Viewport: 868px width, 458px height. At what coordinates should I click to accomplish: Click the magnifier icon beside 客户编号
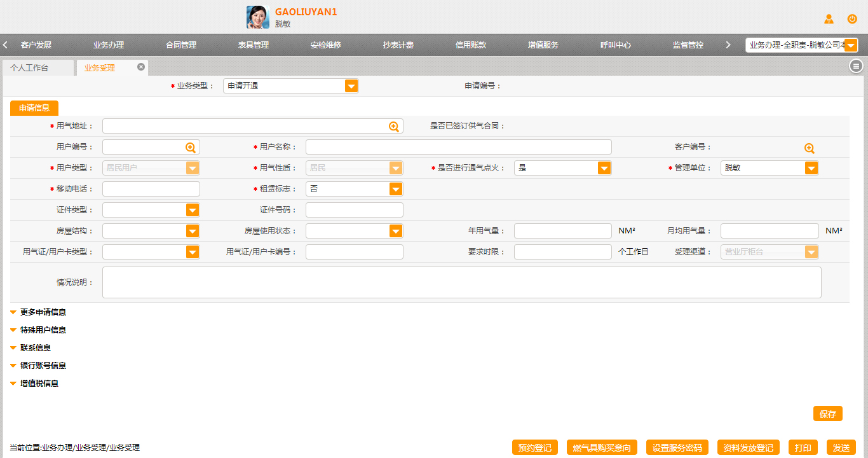(809, 148)
